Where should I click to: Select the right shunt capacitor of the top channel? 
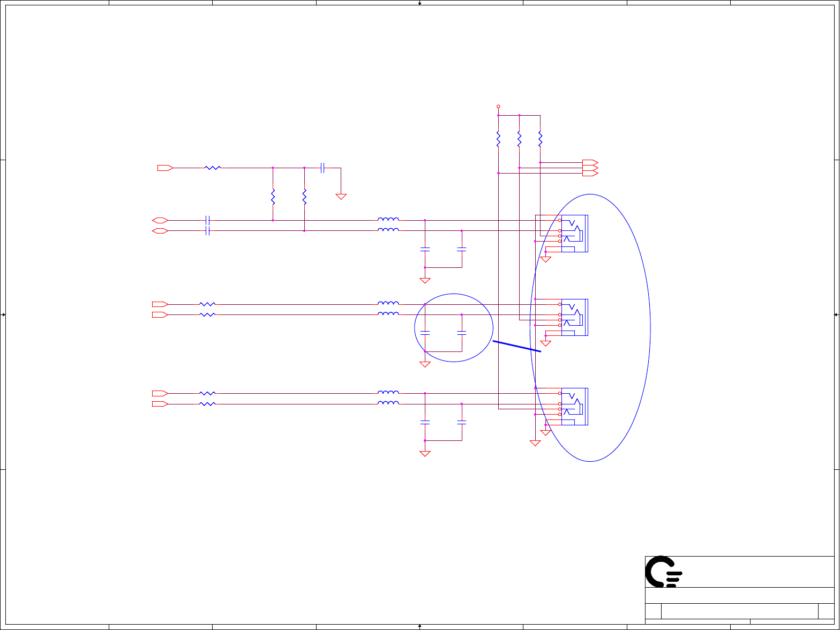click(462, 249)
